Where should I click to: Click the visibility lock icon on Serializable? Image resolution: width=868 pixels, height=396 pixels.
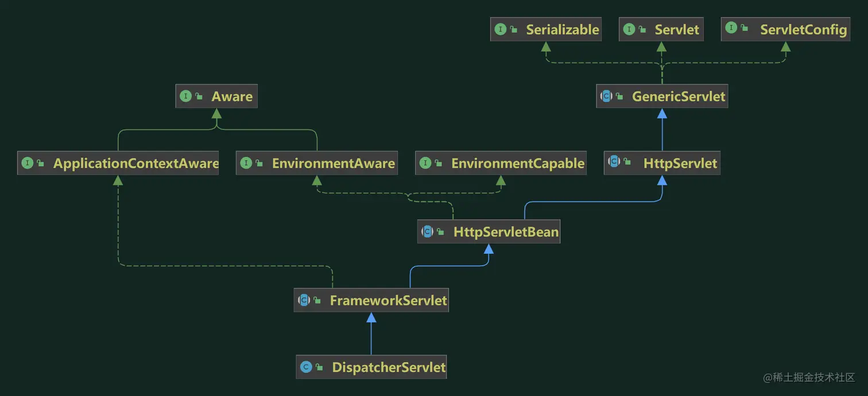point(514,29)
